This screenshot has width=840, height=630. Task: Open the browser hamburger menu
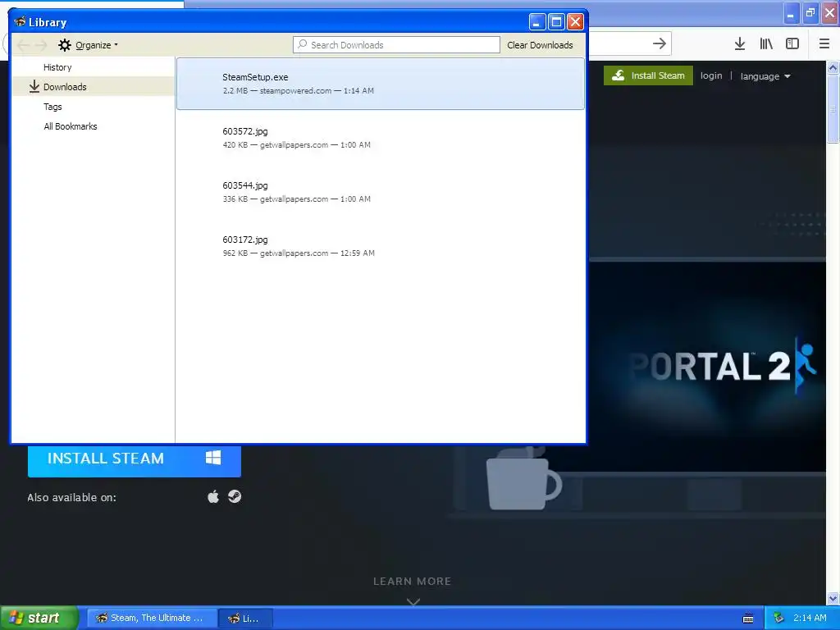(x=824, y=43)
